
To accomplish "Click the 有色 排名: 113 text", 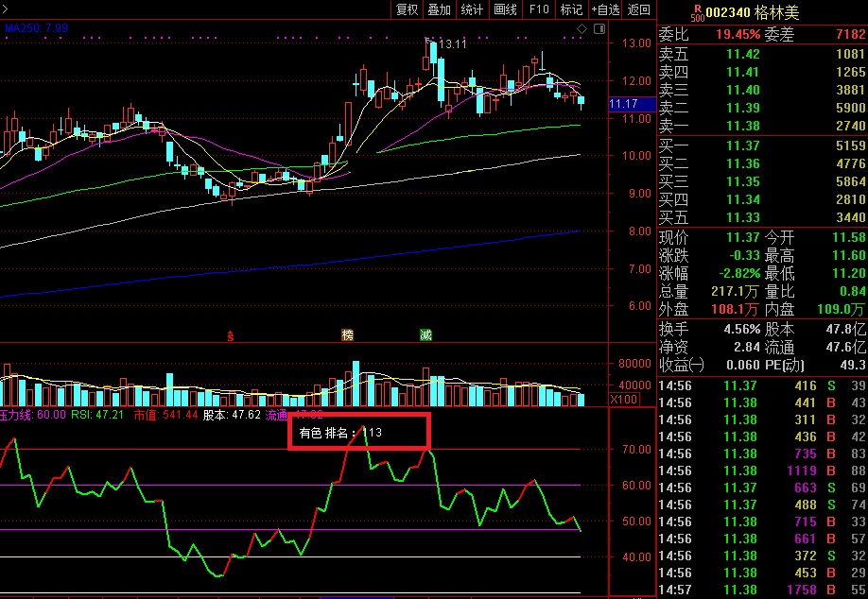I will tap(340, 433).
